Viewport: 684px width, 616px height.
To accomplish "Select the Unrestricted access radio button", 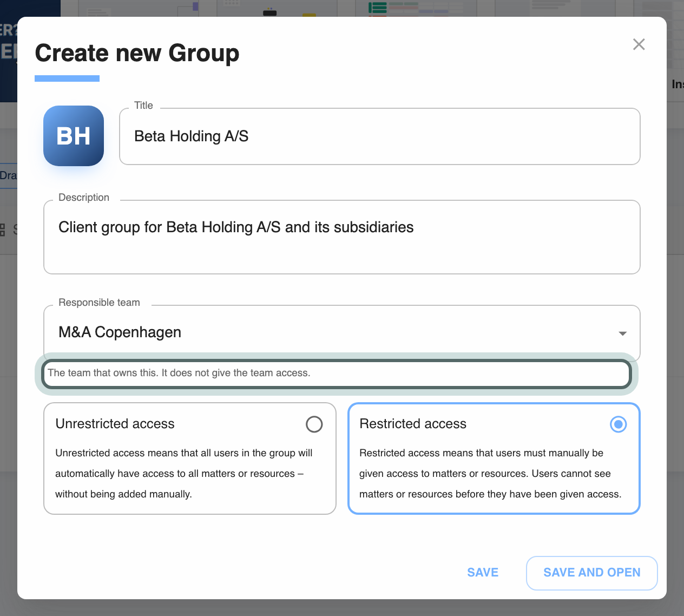I will click(314, 424).
